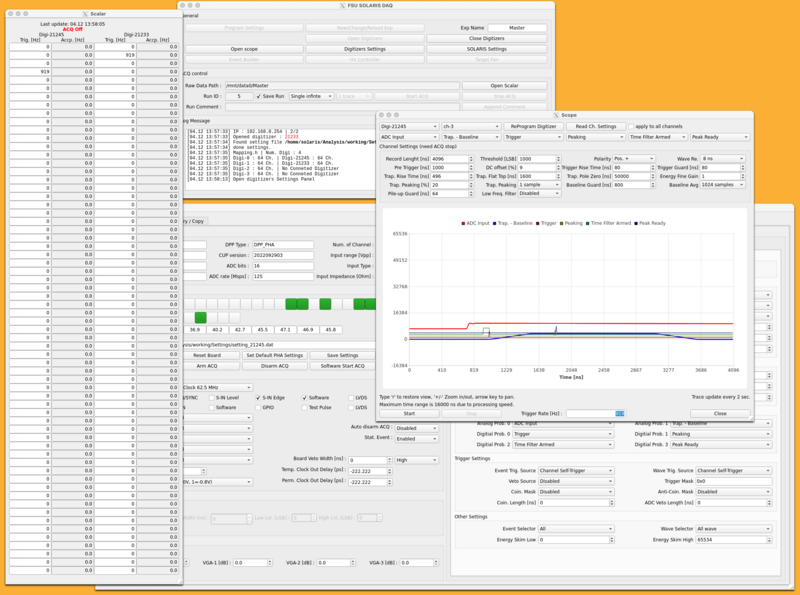The height and width of the screenshot is (595, 800).
Task: Click the Run Comment input field
Action: 342,107
